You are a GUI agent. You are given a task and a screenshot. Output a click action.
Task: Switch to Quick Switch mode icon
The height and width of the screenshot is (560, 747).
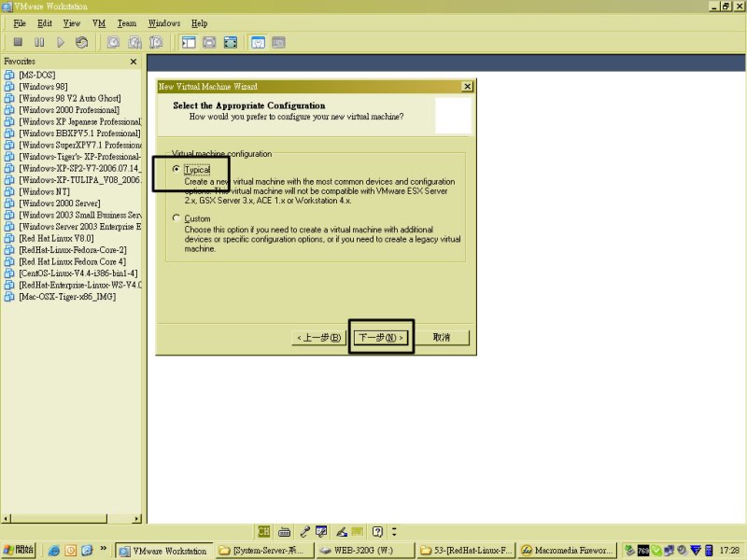(x=209, y=42)
